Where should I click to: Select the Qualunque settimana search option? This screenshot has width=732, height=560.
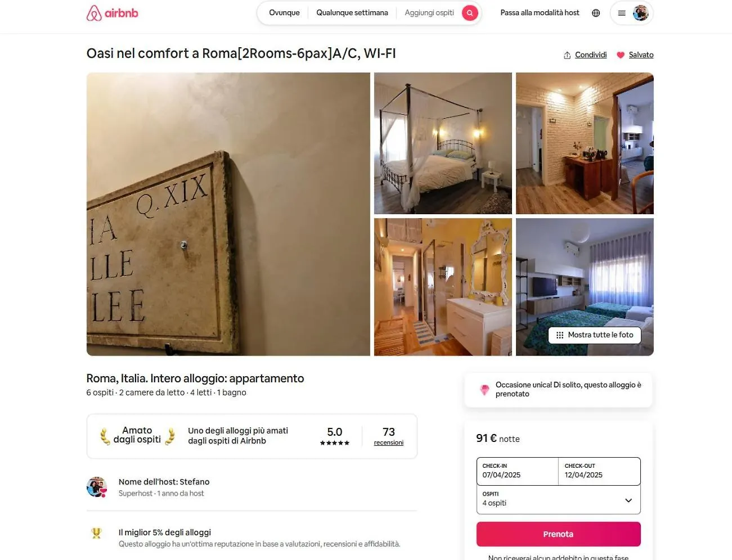352,13
